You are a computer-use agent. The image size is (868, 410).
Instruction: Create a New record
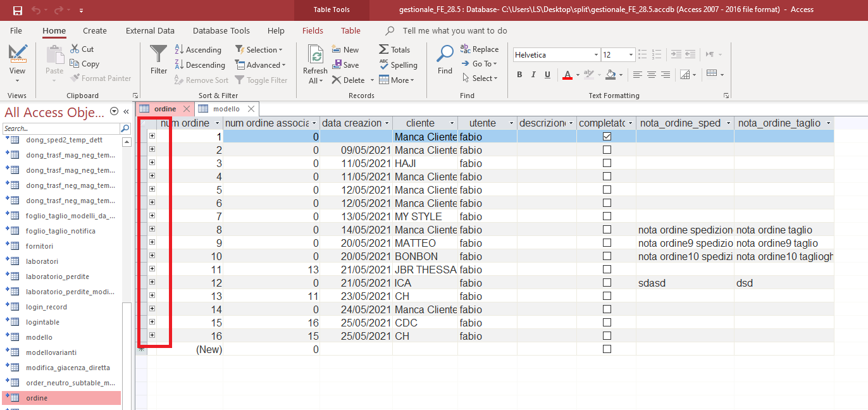pyautogui.click(x=345, y=50)
